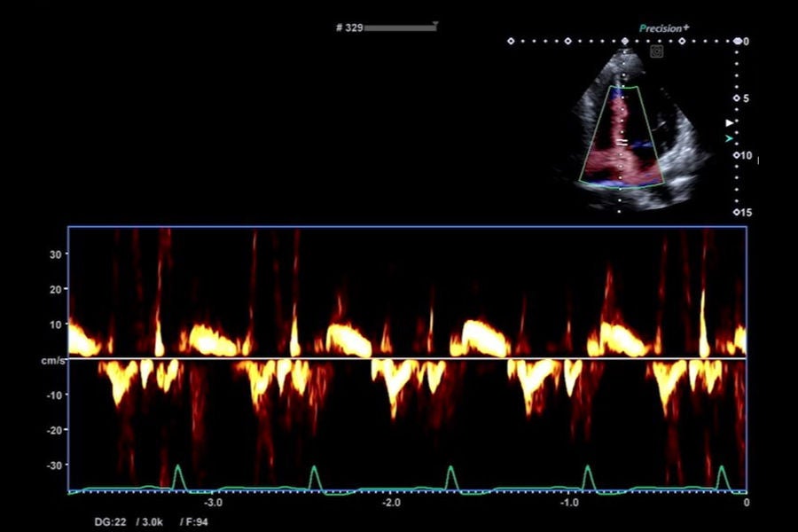Image resolution: width=798 pixels, height=532 pixels.
Task: Click the diamond marker at depth 15
Action: [x=737, y=212]
